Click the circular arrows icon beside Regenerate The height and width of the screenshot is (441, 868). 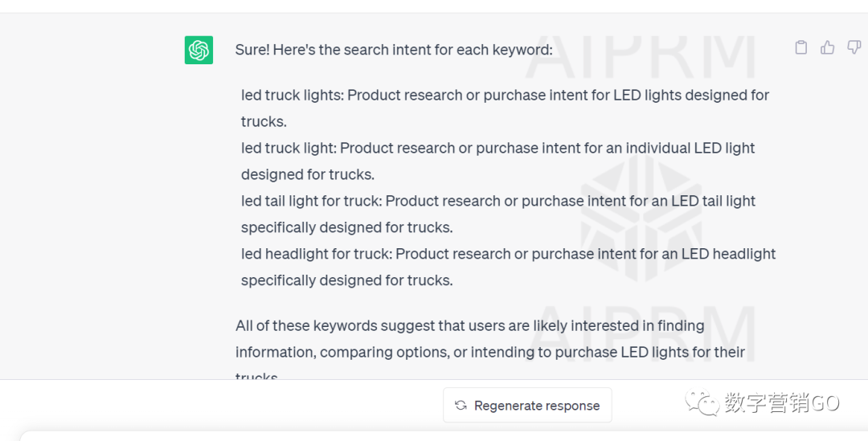click(461, 406)
